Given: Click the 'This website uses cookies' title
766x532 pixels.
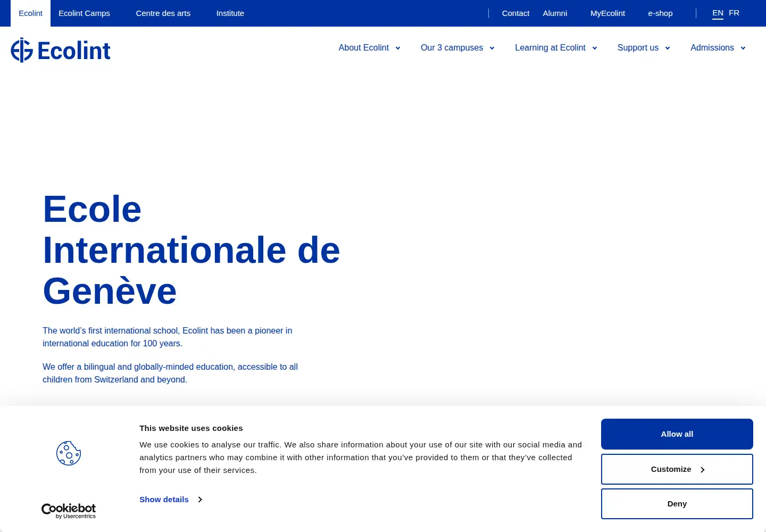Looking at the screenshot, I should [x=191, y=428].
